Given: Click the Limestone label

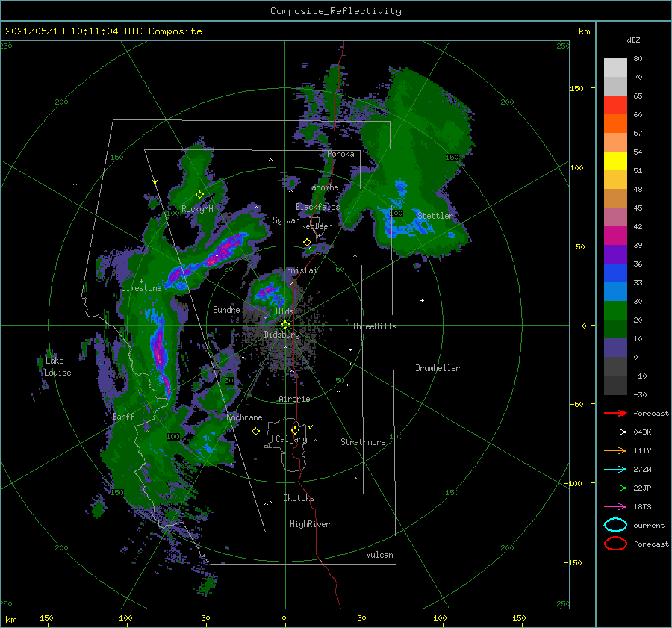Looking at the screenshot, I should pos(141,288).
